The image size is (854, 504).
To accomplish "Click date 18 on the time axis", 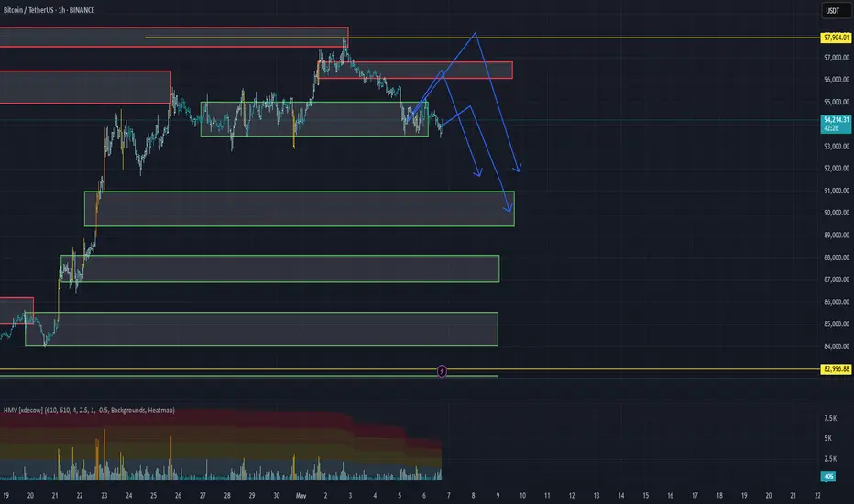I will point(719,495).
